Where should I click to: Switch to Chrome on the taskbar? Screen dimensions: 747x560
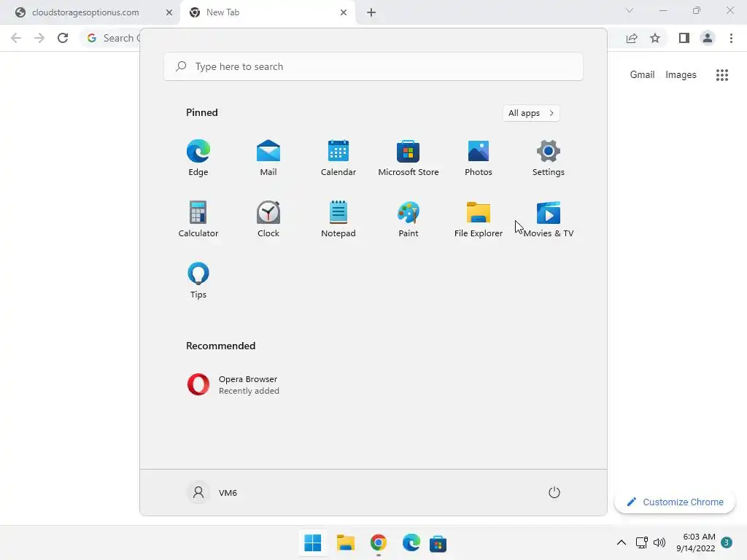pos(379,542)
